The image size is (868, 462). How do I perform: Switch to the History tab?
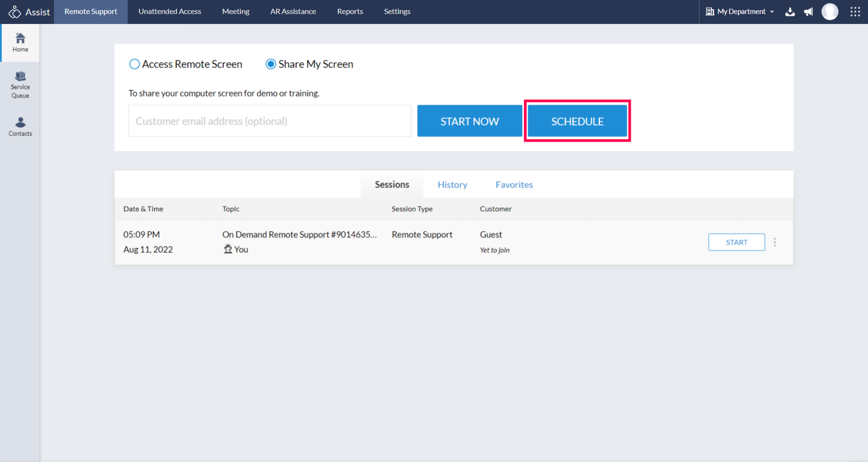pyautogui.click(x=452, y=185)
